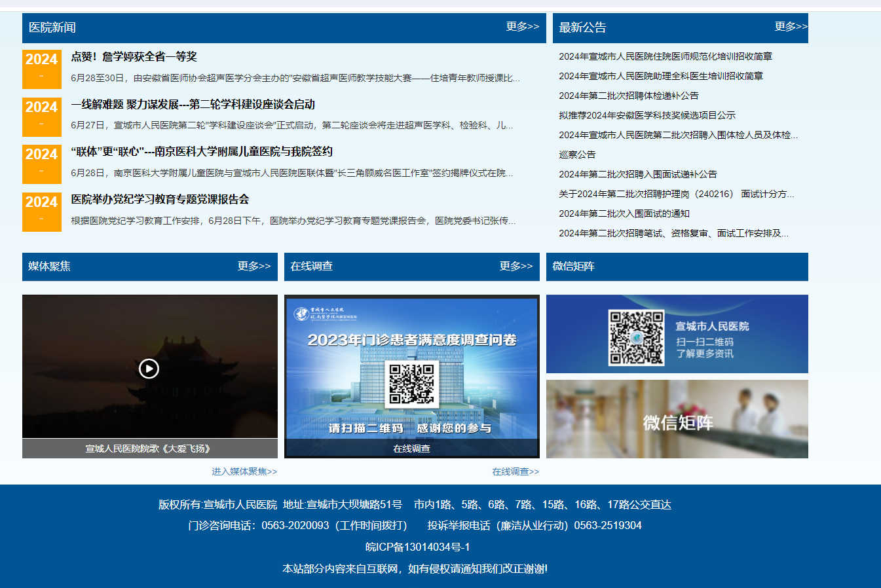Click the 6月28至30日 news summary text
The image size is (881, 588).
coord(295,78)
